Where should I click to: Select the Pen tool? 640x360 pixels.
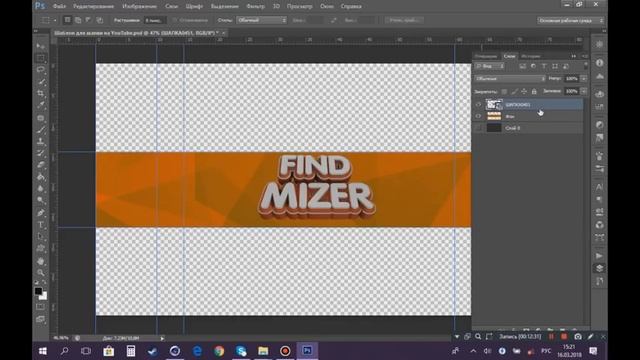tap(40, 213)
